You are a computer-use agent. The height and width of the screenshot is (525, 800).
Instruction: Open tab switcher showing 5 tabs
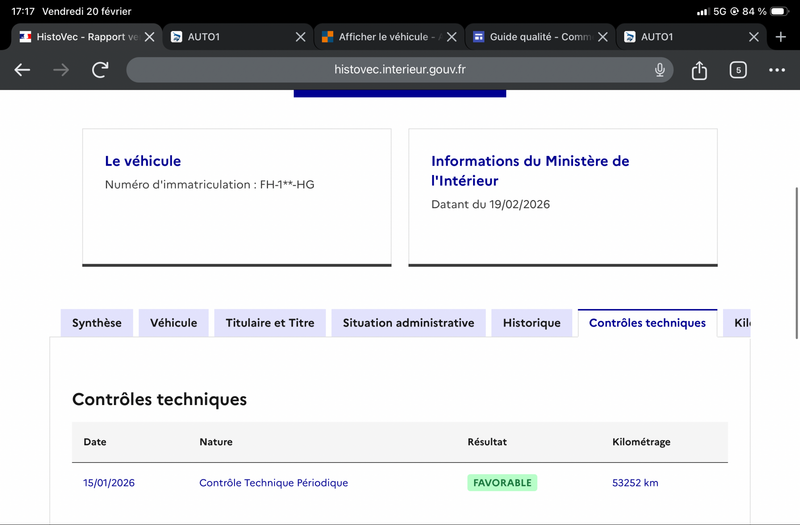738,70
